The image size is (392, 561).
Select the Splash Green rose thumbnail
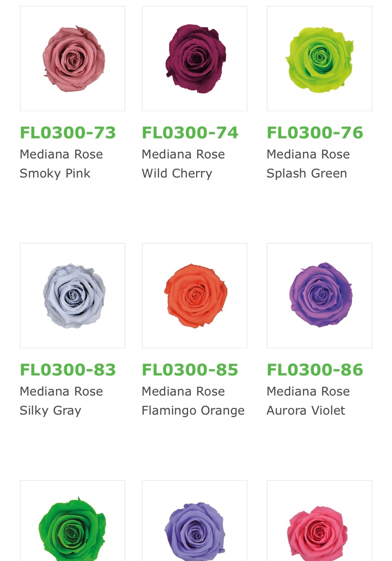319,58
